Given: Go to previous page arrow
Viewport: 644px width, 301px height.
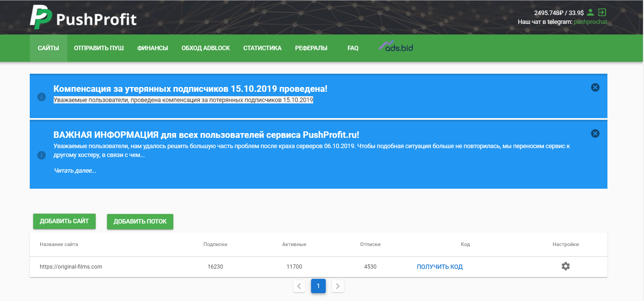Looking at the screenshot, I should pyautogui.click(x=299, y=286).
